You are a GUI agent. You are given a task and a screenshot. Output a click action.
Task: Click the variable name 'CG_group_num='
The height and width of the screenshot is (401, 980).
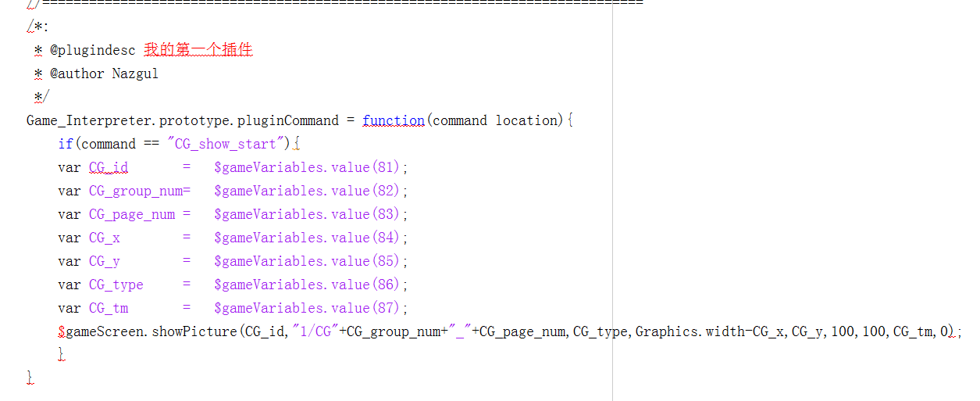pos(140,191)
